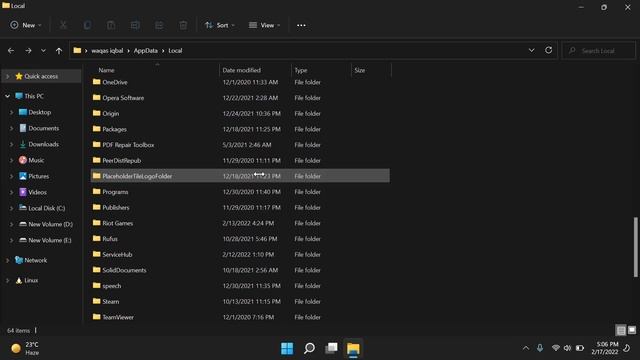Select the PlaceholderTileLogoFolder row

[x=240, y=176]
